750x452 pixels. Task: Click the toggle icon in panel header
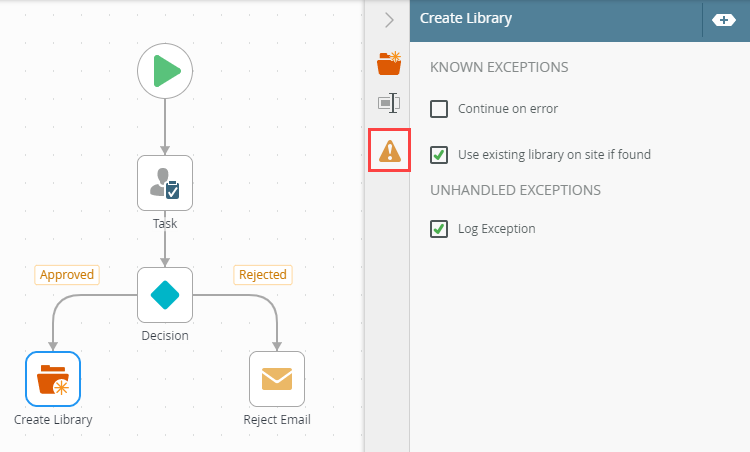[723, 19]
